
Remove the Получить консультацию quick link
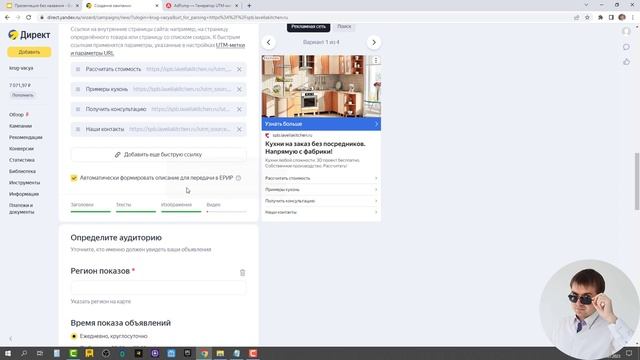pos(239,109)
